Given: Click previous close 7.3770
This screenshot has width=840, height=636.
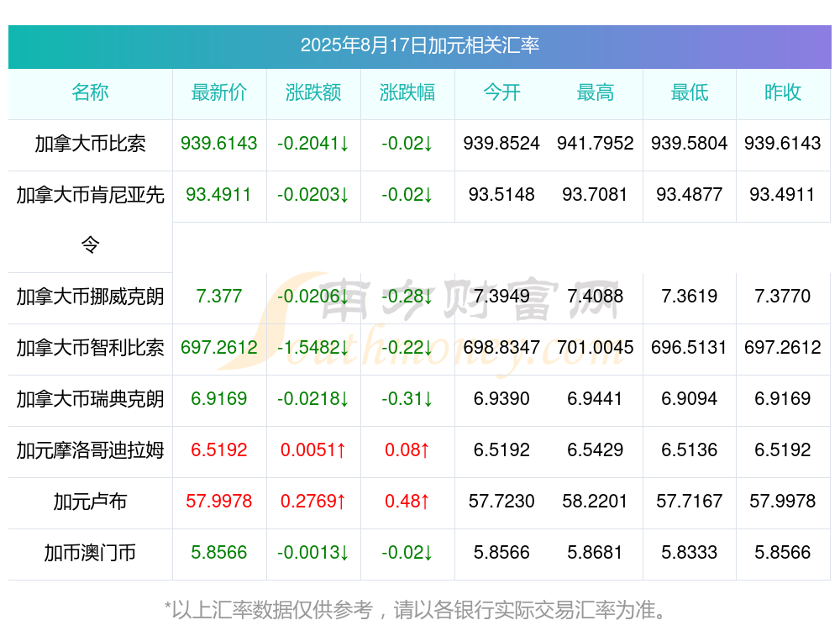Looking at the screenshot, I should tap(783, 297).
